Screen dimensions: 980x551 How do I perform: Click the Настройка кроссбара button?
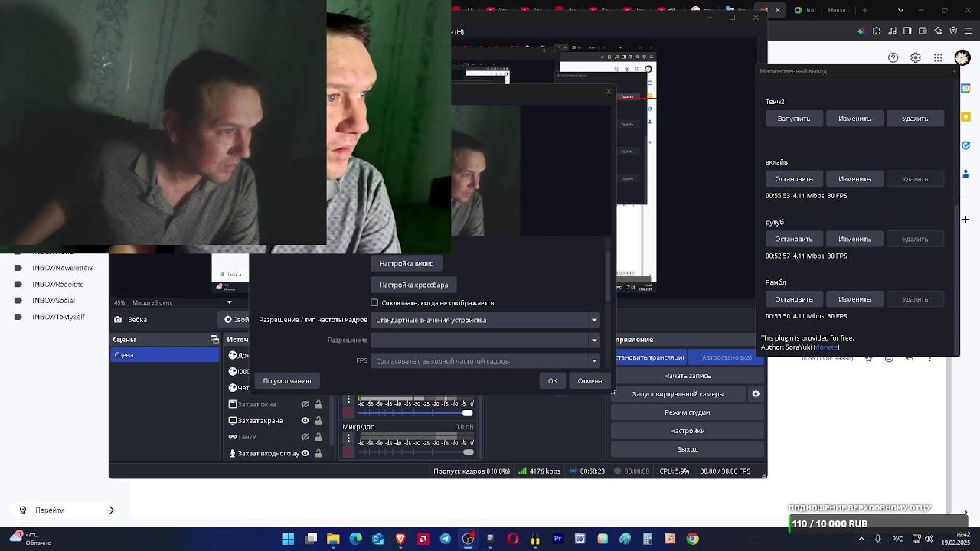click(x=413, y=285)
